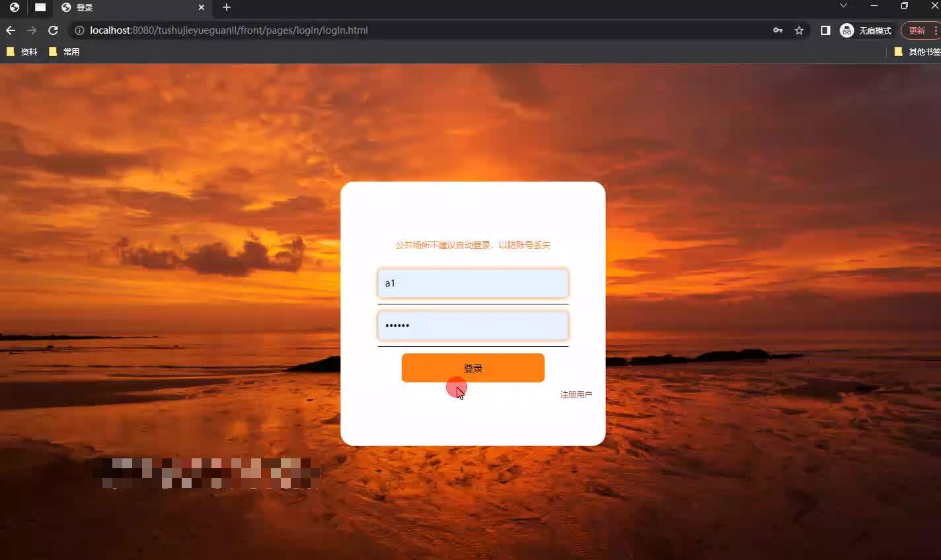
Task: Open the 资料 bookmarks folder
Action: [22, 51]
